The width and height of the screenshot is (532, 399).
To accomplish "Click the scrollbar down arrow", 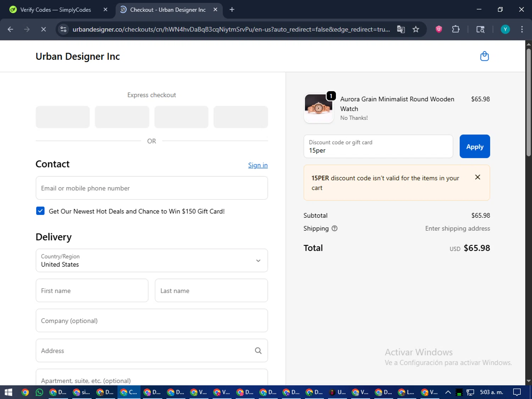I will click(x=528, y=381).
